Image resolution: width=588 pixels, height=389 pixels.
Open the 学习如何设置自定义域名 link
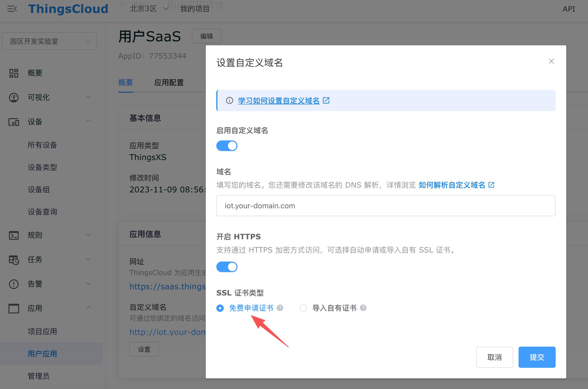pyautogui.click(x=279, y=101)
